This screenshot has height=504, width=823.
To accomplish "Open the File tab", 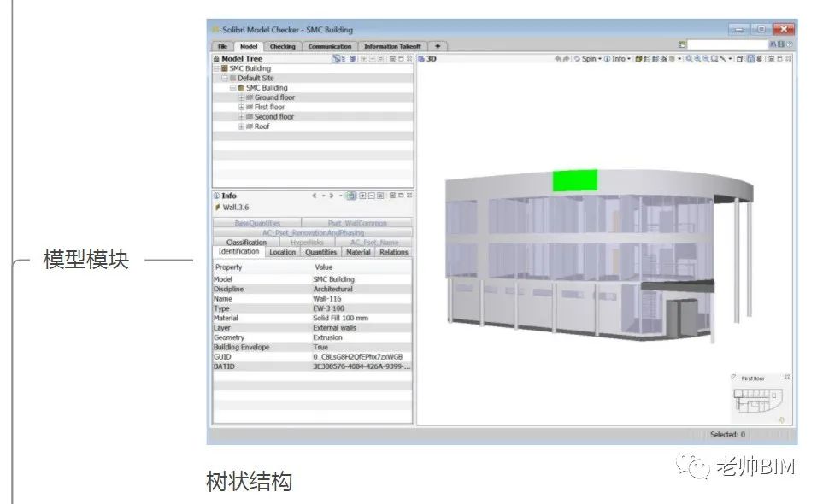I will pyautogui.click(x=222, y=47).
